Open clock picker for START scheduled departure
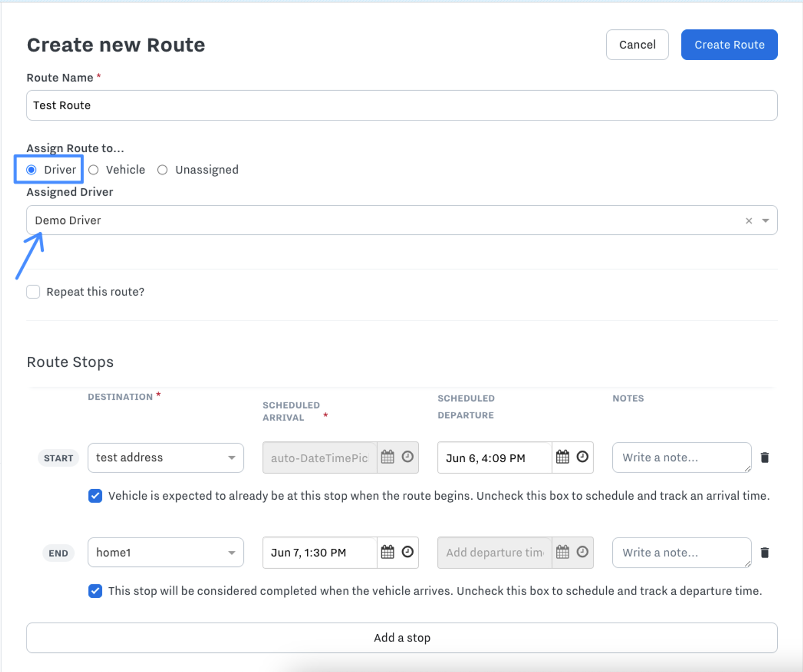 582,457
